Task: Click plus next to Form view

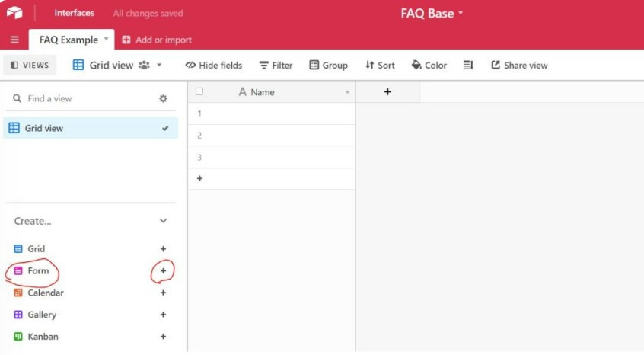Action: [163, 270]
